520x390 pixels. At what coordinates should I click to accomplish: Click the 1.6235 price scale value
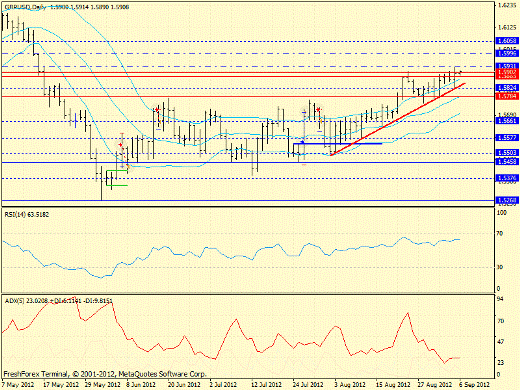tap(507, 5)
